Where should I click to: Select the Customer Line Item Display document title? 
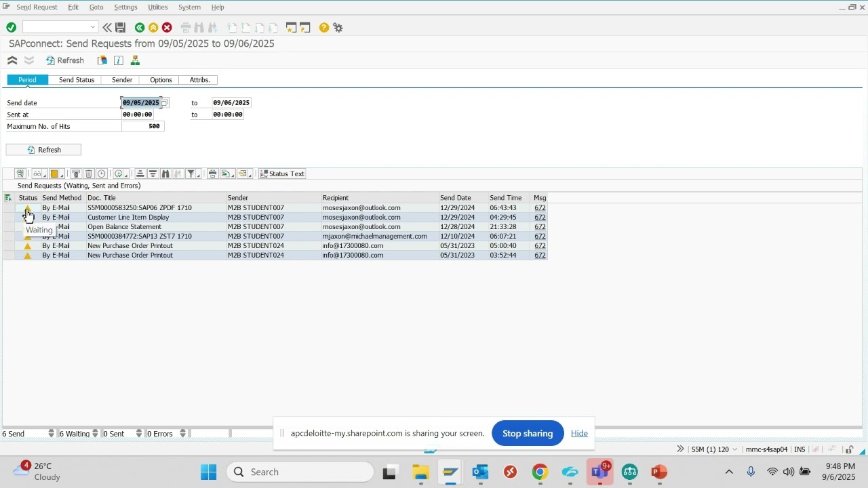(x=128, y=218)
